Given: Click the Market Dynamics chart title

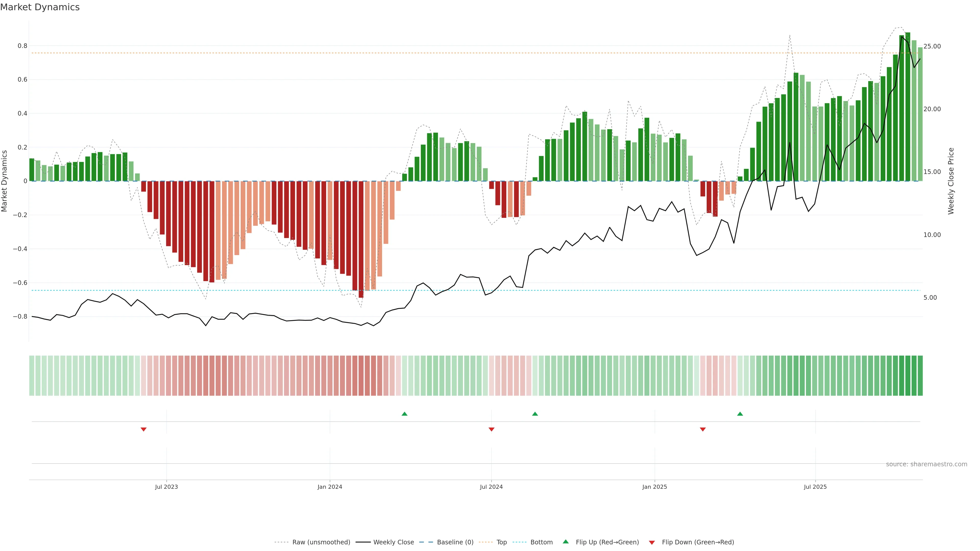Looking at the screenshot, I should point(40,7).
